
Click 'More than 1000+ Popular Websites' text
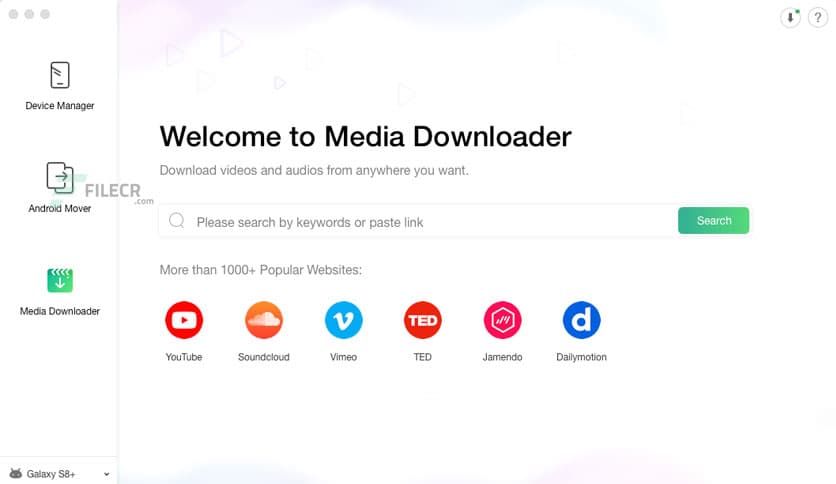pyautogui.click(x=261, y=270)
